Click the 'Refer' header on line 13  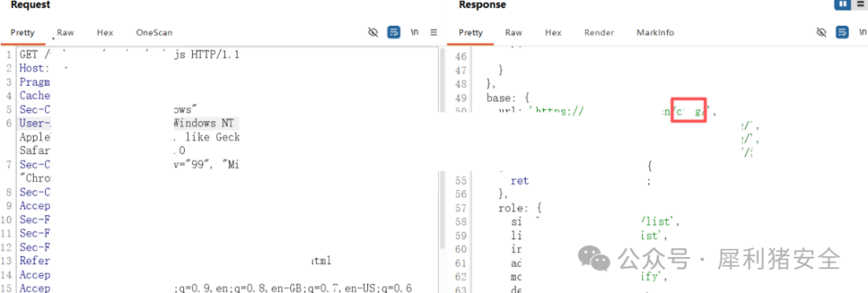point(35,261)
